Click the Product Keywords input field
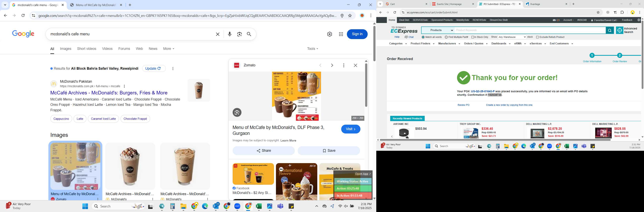 pyautogui.click(x=530, y=30)
